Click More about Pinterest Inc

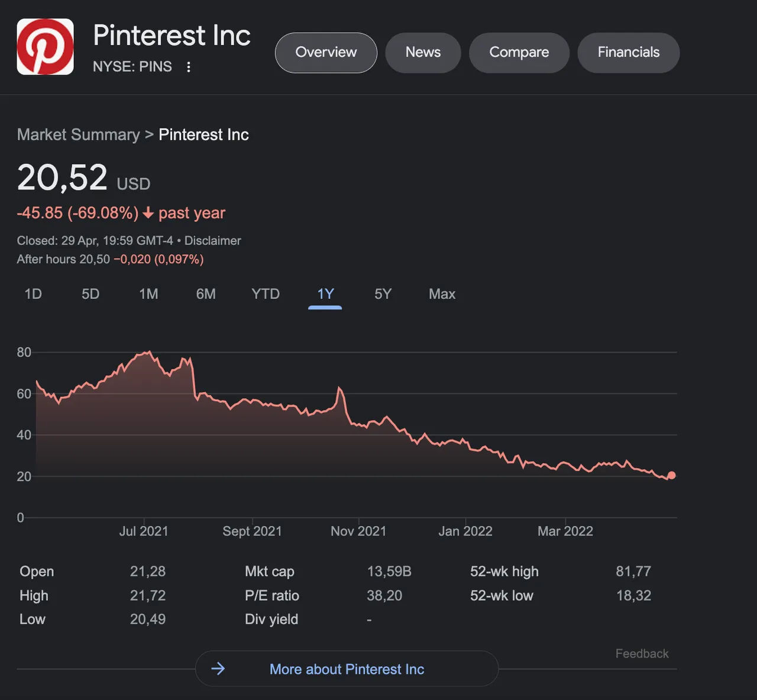347,669
